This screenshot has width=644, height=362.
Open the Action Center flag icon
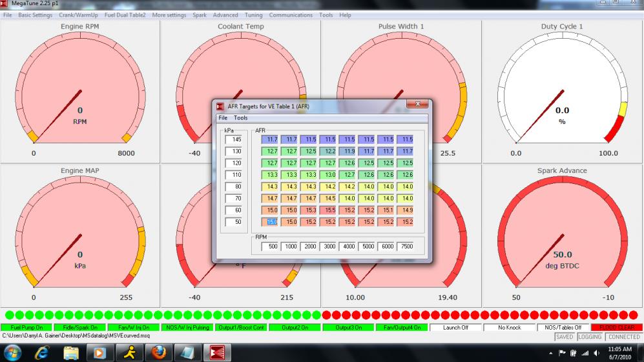coord(562,353)
